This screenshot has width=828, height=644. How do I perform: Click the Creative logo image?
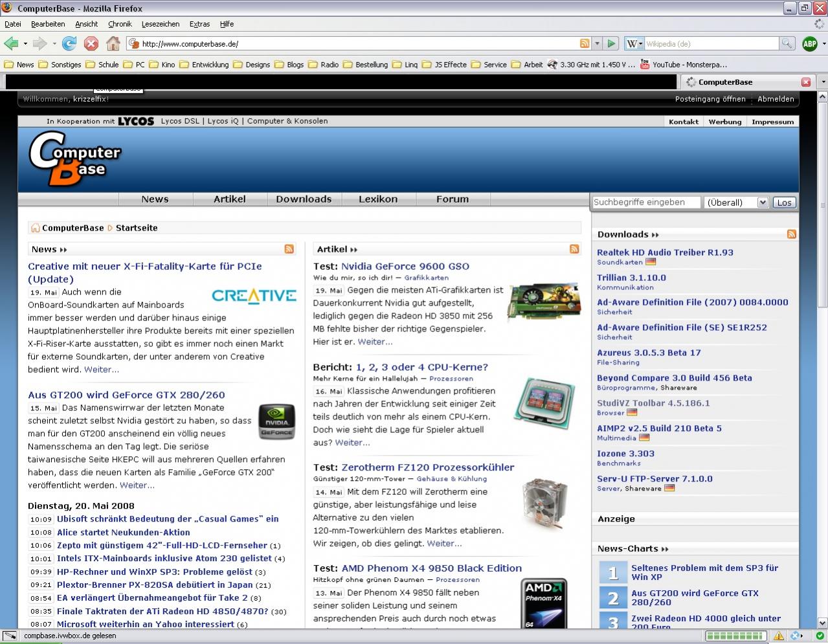(254, 296)
